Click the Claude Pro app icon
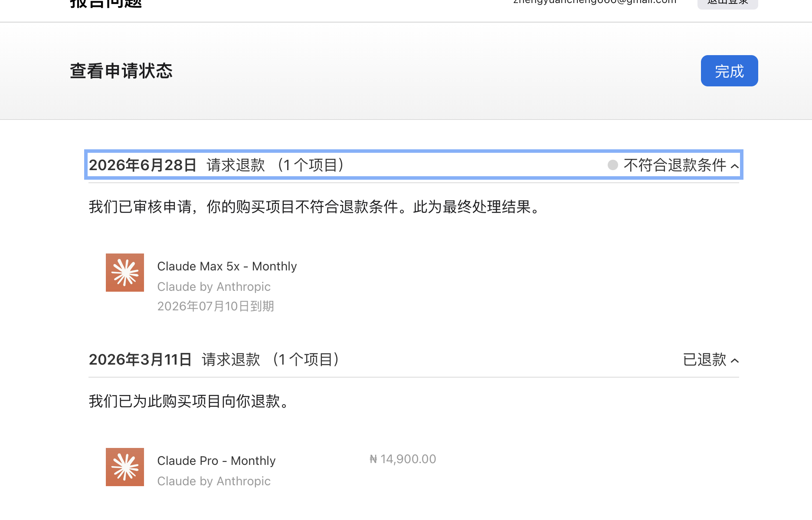The width and height of the screenshot is (812, 520). (x=125, y=467)
